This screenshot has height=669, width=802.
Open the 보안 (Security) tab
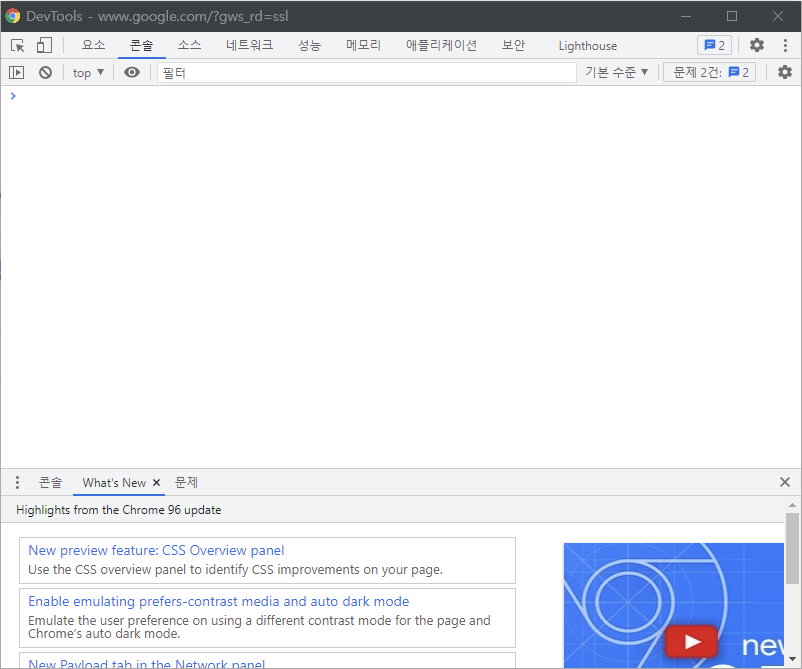coord(513,46)
